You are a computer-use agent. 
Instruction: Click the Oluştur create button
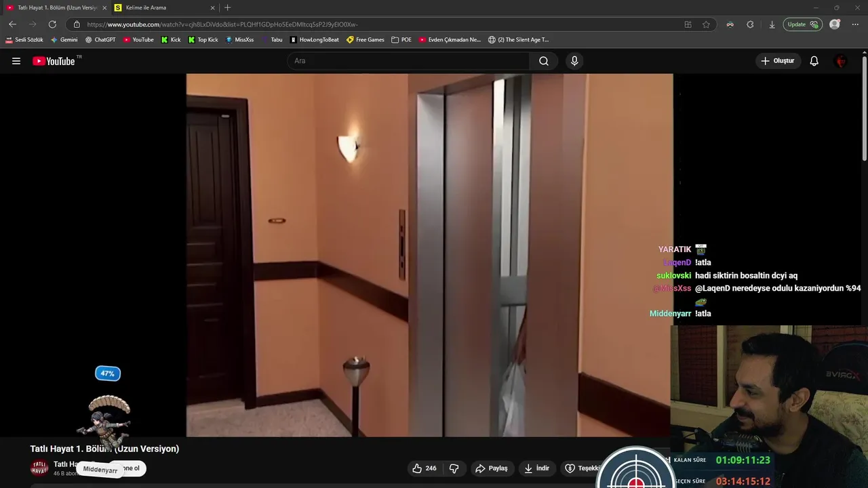point(778,61)
